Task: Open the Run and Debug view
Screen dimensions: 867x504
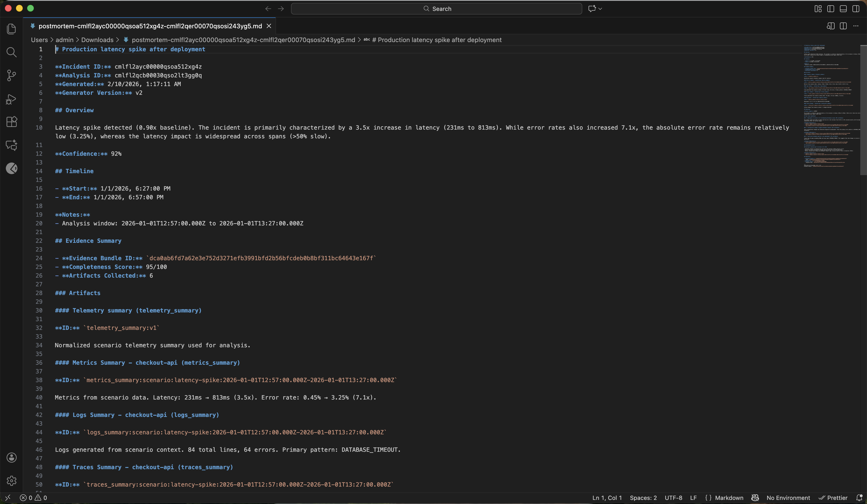Action: [x=11, y=99]
